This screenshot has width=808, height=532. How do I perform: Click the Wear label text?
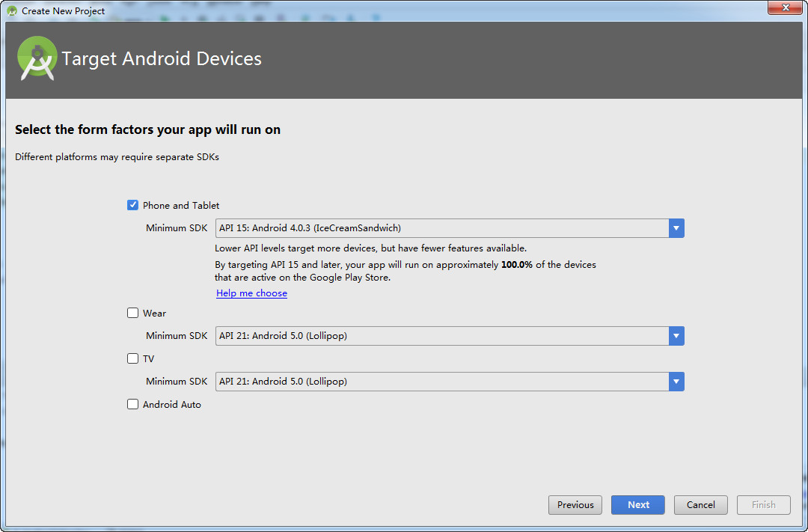click(155, 313)
